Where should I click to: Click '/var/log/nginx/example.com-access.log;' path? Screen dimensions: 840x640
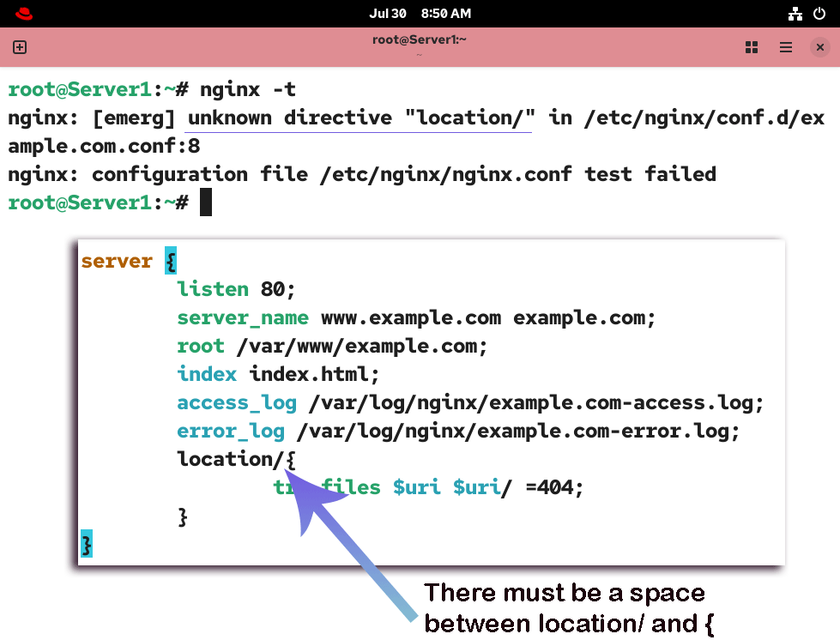click(x=536, y=402)
